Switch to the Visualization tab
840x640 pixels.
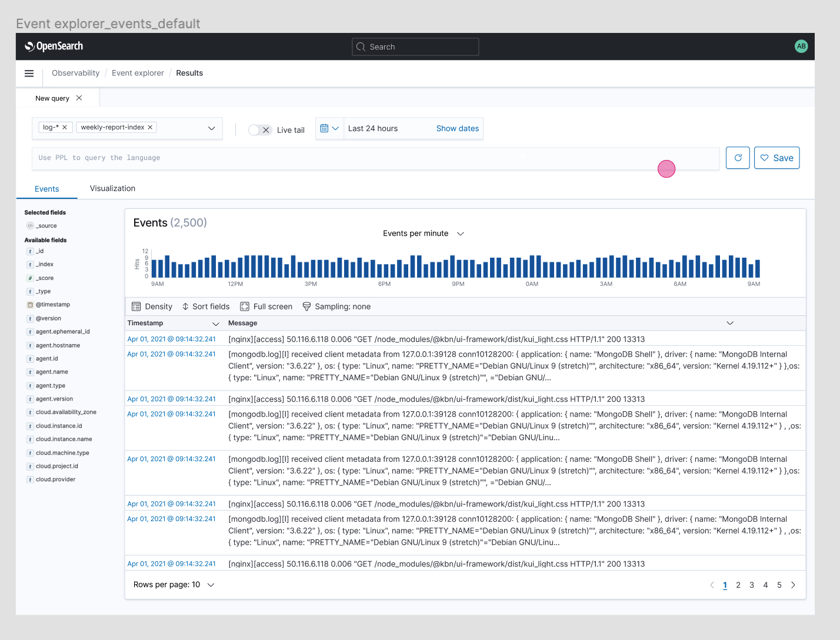point(112,188)
